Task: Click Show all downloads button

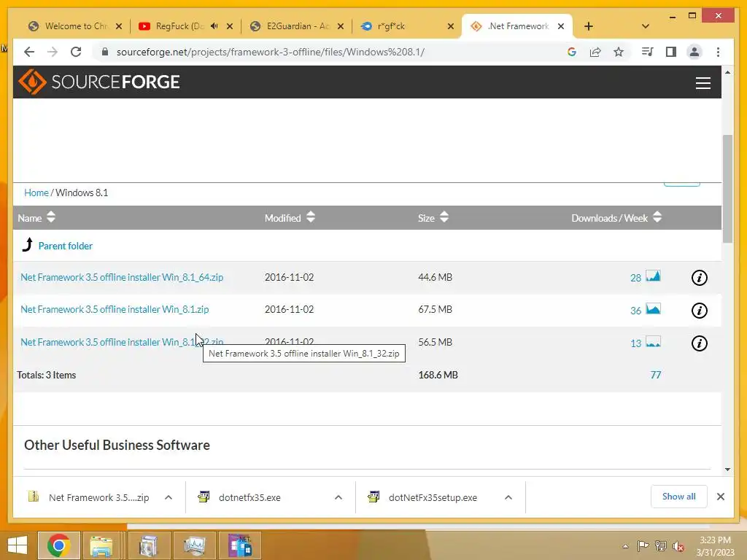Action: (678, 497)
